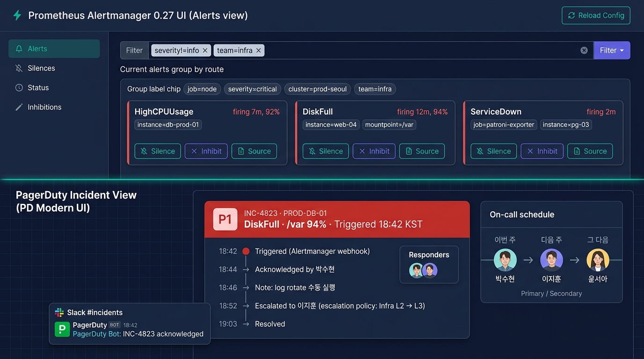Click the bell icon beside Alerts
This screenshot has height=359, width=644.
19,49
